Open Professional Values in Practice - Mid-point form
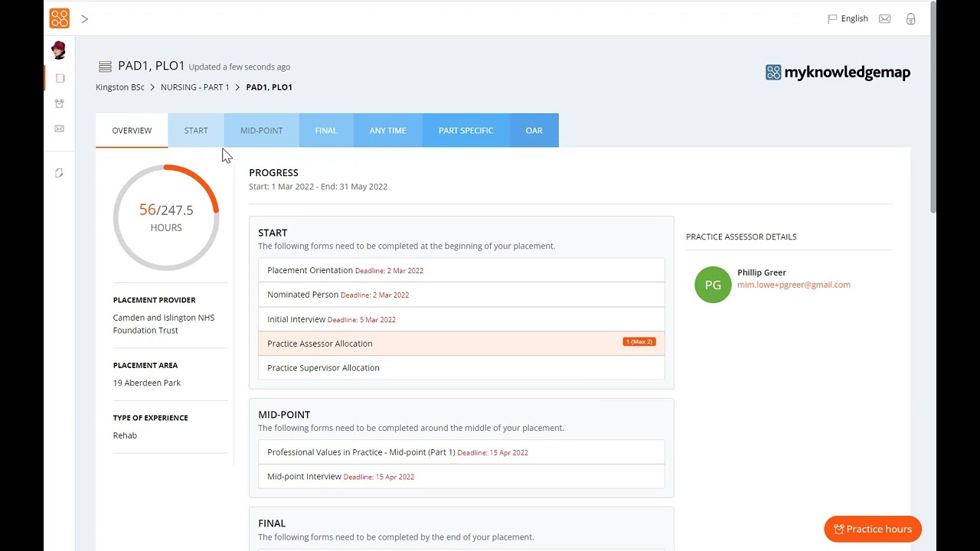The height and width of the screenshot is (551, 980). click(x=462, y=452)
